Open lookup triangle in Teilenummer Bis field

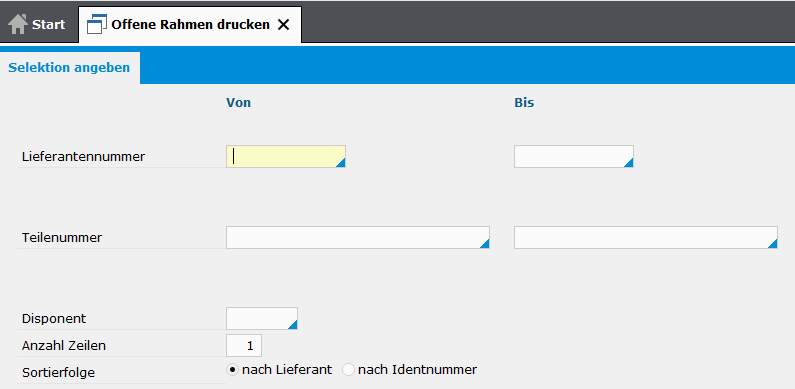coord(773,243)
